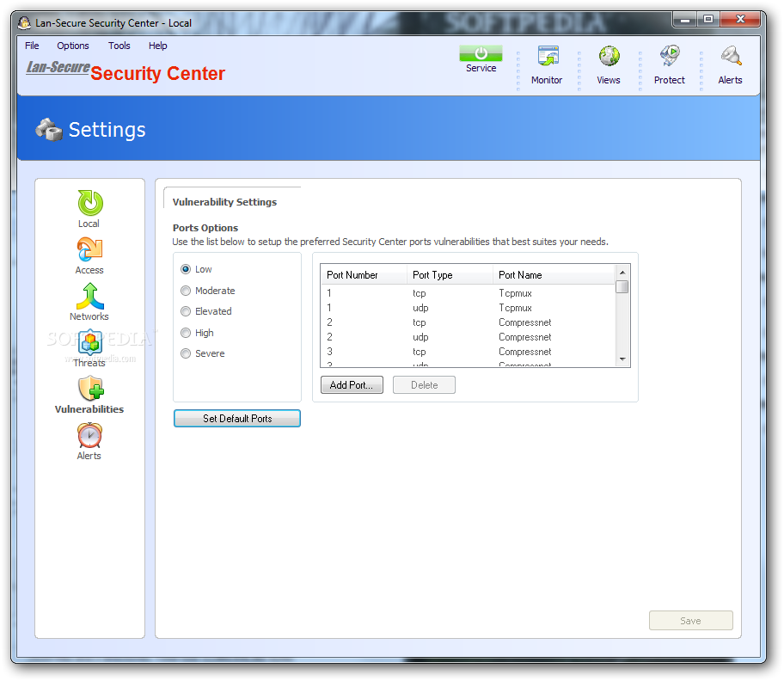Select port 1 udp Tcpmux row
The image size is (784, 681).
pos(468,308)
